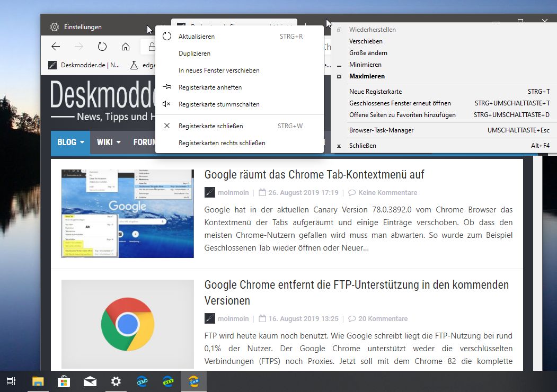
Task: Choose Geschlossenes Fenster erneut öffnen
Action: (444, 103)
